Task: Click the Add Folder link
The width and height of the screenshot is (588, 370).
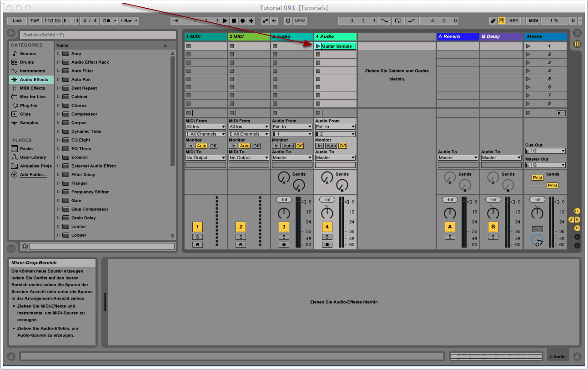Action: pos(33,175)
